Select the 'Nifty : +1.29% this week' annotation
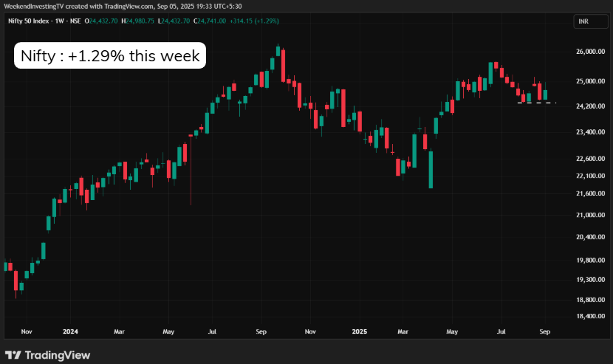Image resolution: width=613 pixels, height=364 pixels. pos(110,55)
